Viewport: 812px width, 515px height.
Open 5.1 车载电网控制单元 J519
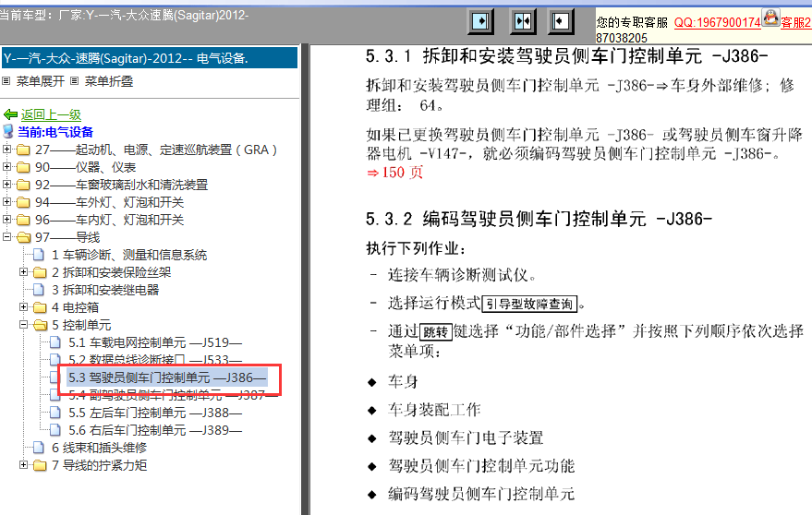[155, 342]
